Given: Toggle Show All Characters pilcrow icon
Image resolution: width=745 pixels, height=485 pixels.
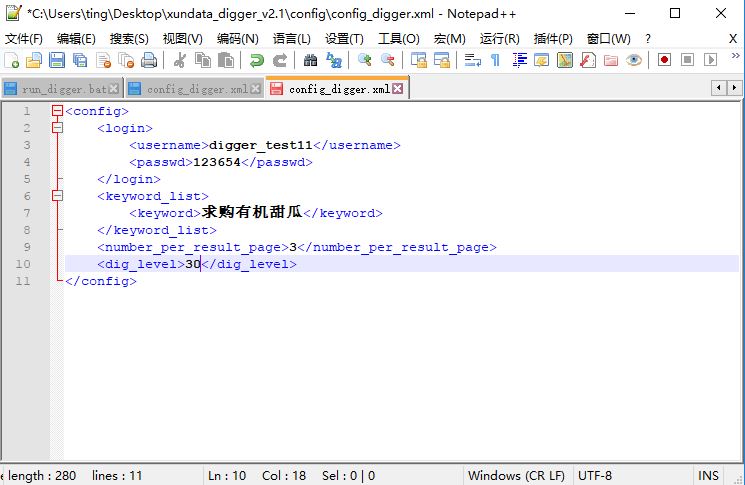Looking at the screenshot, I should coord(495,60).
